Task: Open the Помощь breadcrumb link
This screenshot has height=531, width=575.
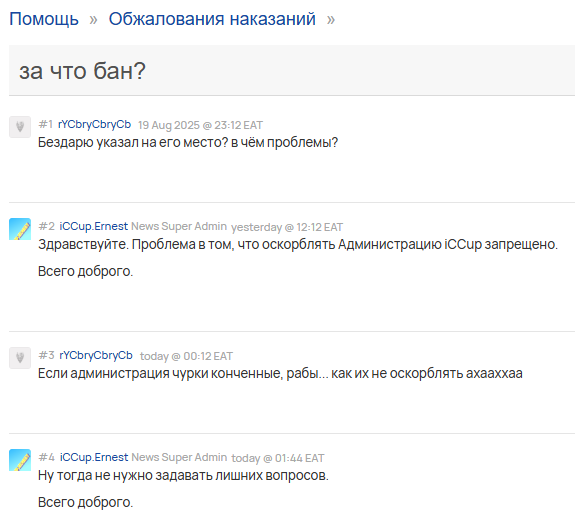Action: (x=44, y=19)
